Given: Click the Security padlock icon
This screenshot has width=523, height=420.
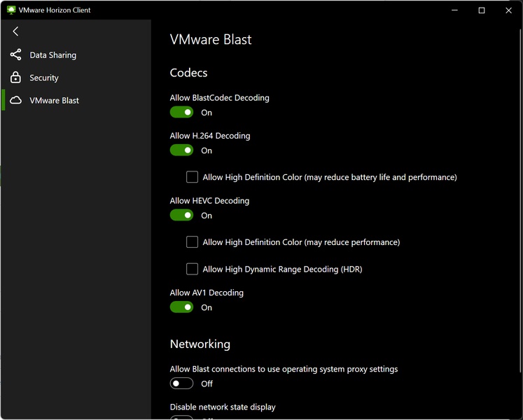Looking at the screenshot, I should click(x=15, y=78).
